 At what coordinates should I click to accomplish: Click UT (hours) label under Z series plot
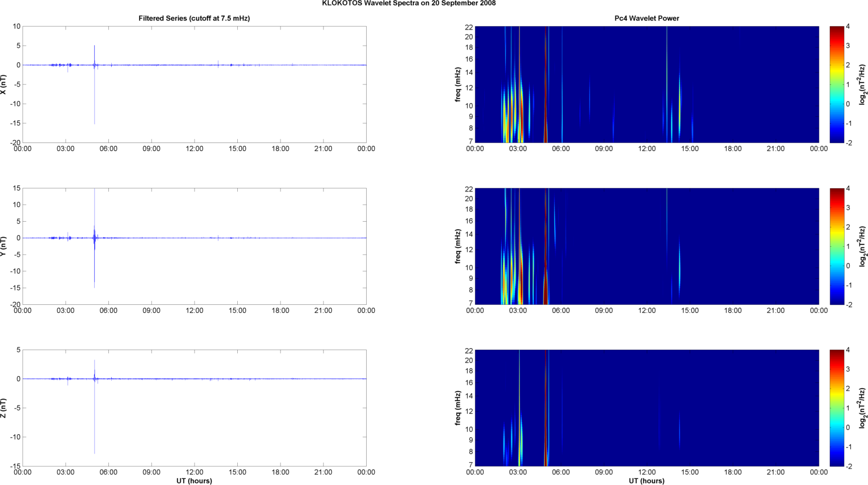pyautogui.click(x=194, y=481)
